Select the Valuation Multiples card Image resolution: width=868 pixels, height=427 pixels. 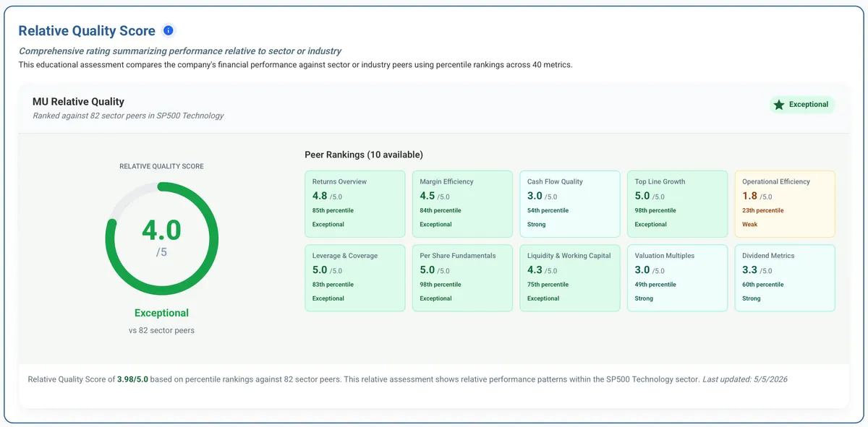[x=677, y=278]
